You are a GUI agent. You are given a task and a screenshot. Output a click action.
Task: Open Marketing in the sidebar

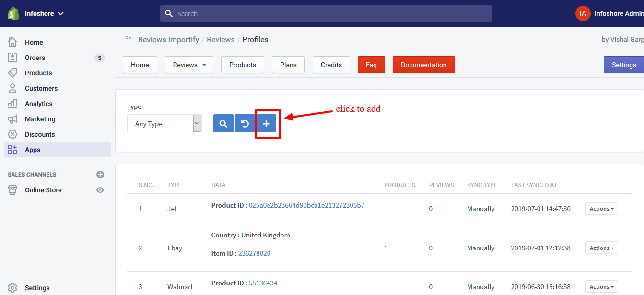(x=40, y=119)
